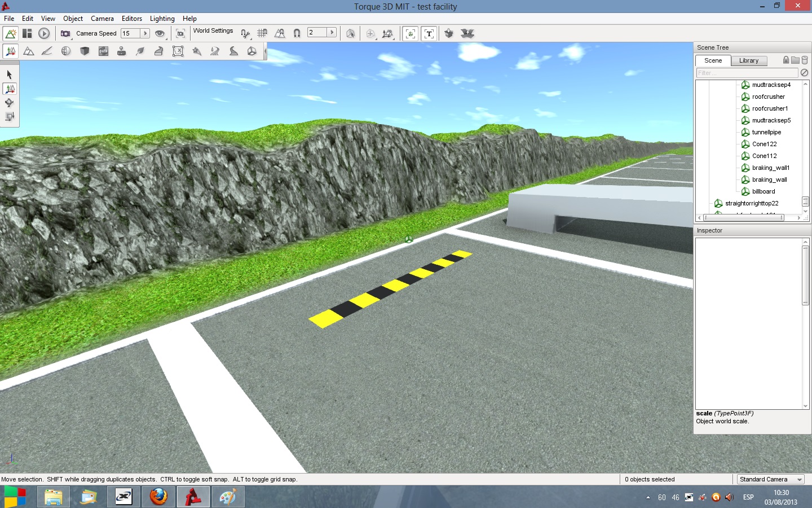Choose the Select arrow tool
812x508 pixels.
coord(10,75)
